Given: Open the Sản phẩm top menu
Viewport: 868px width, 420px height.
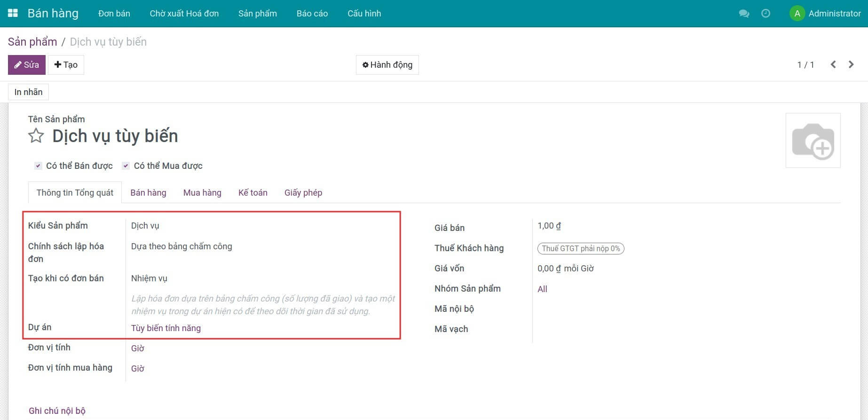Looking at the screenshot, I should 257,14.
